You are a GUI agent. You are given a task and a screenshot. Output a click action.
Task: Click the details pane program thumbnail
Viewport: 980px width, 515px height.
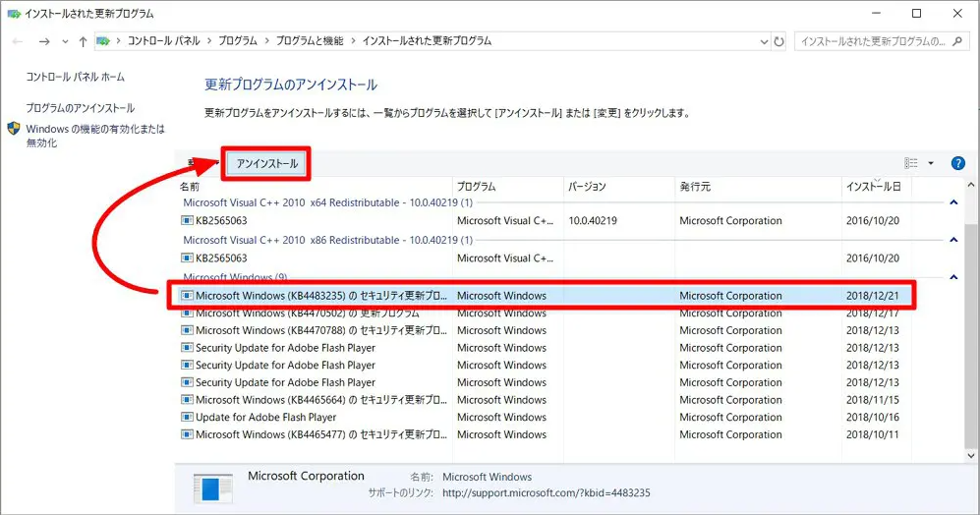[x=213, y=488]
